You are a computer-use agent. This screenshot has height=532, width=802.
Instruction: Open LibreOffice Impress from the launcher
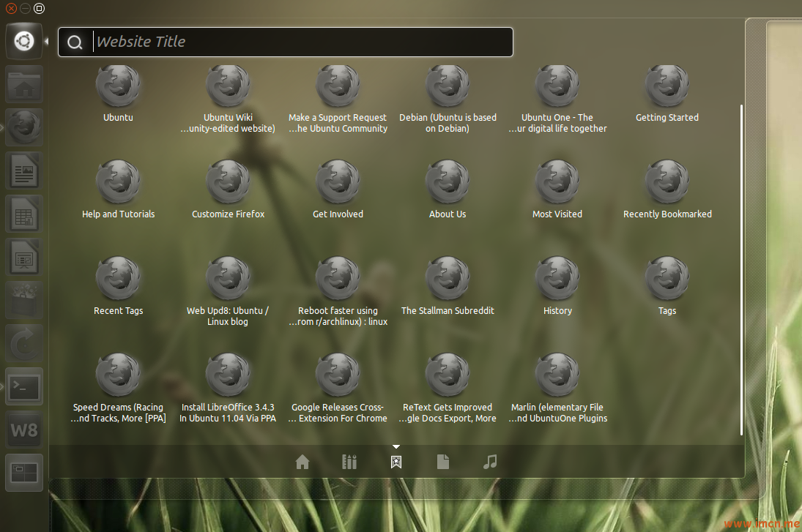point(24,258)
